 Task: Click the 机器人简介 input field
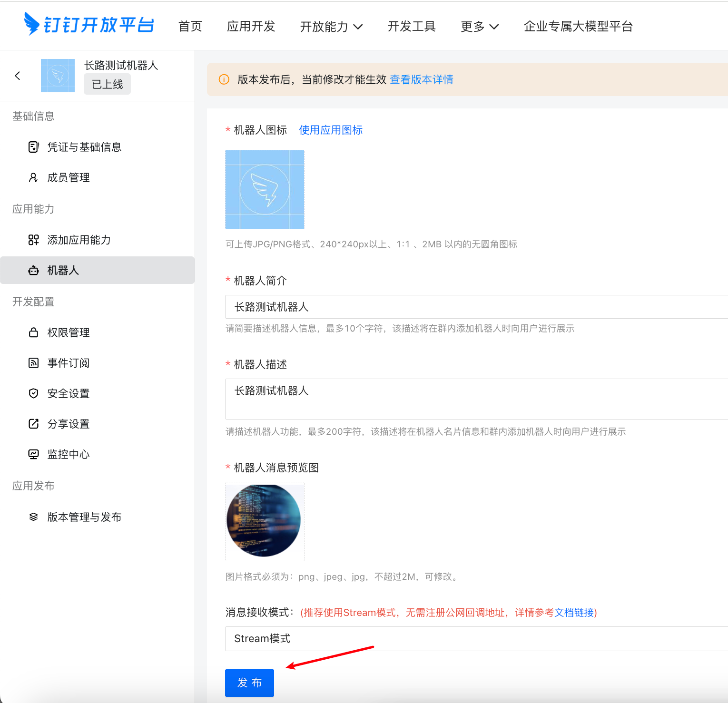476,307
